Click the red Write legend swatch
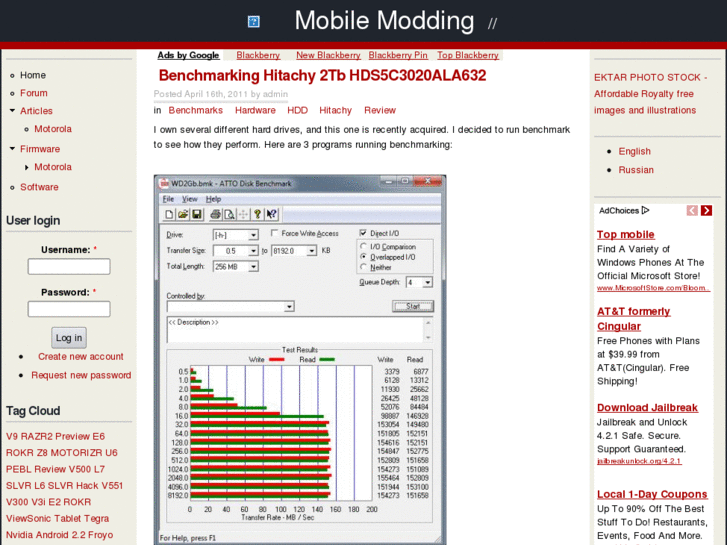 [277, 359]
